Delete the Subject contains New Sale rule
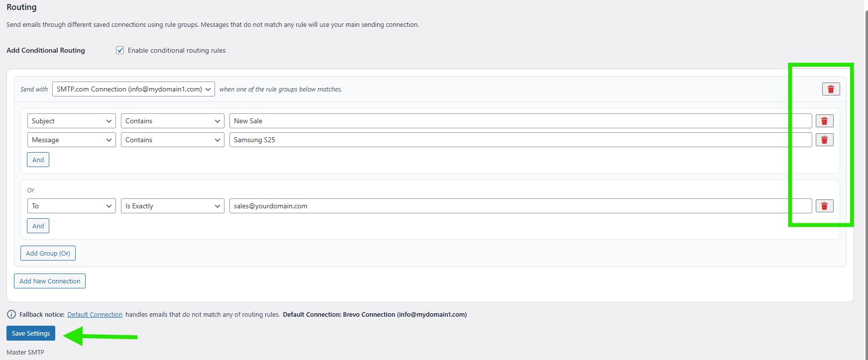 (x=824, y=121)
